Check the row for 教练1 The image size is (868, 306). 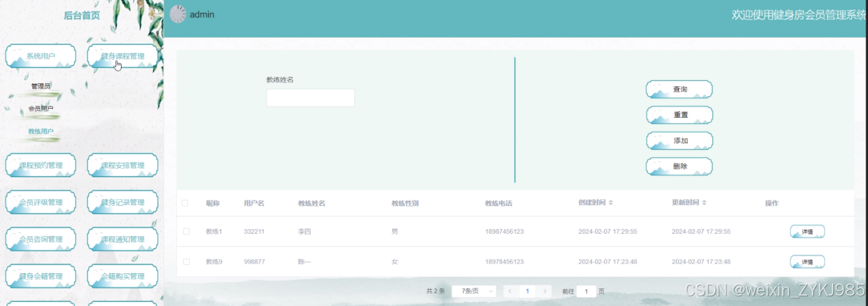tap(187, 232)
